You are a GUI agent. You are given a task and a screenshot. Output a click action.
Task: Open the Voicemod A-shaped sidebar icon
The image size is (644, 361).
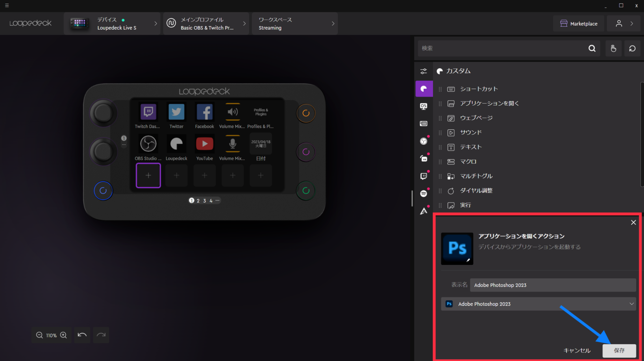[x=424, y=211]
